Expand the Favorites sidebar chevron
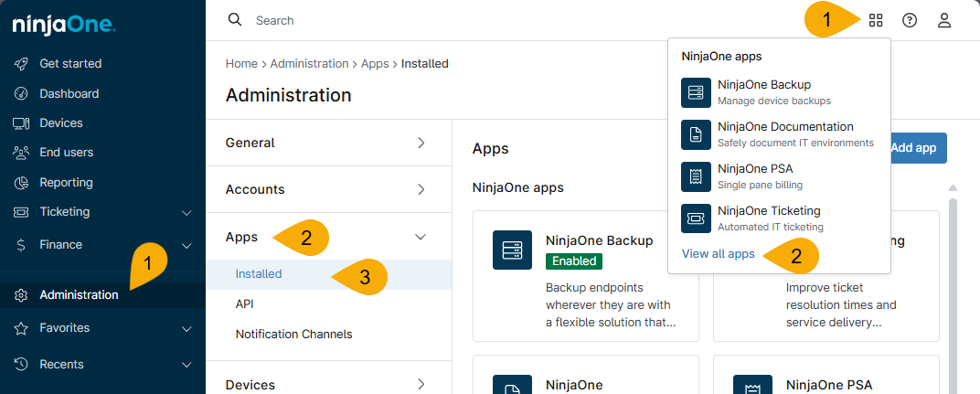This screenshot has height=394, width=980. tap(186, 328)
